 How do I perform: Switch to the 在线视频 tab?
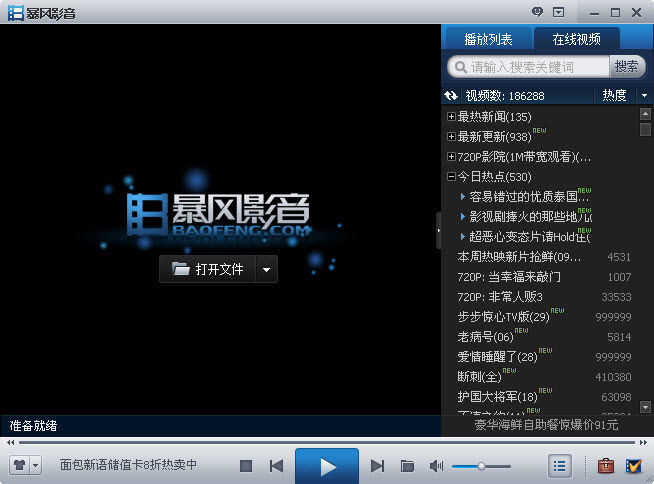click(576, 39)
